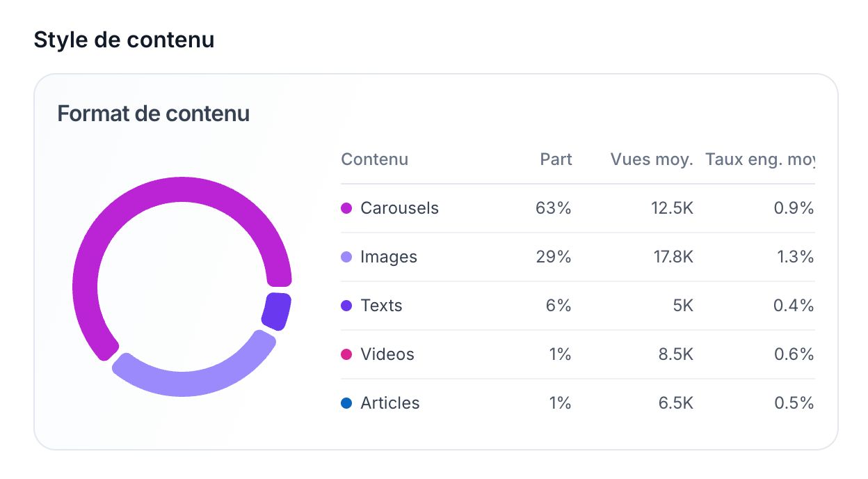Sort by the Part column header
The image size is (868, 479).
(x=556, y=159)
